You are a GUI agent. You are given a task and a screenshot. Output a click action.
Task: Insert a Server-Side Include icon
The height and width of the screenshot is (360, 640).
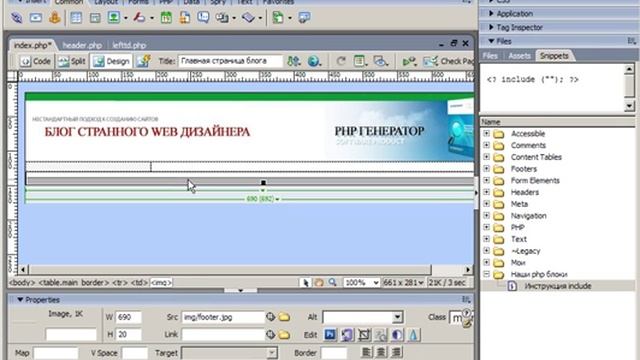click(x=184, y=18)
